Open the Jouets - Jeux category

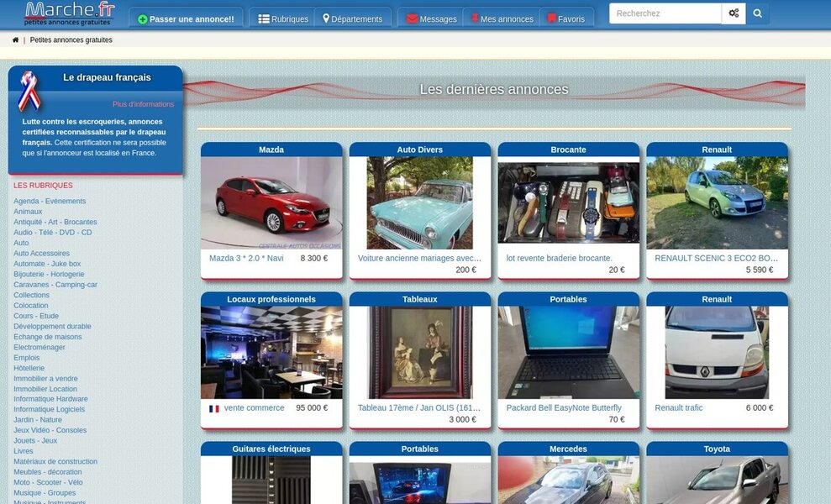pyautogui.click(x=35, y=440)
